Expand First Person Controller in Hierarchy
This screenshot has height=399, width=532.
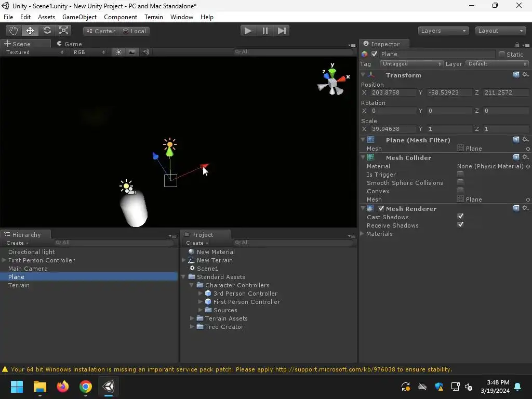[4, 260]
